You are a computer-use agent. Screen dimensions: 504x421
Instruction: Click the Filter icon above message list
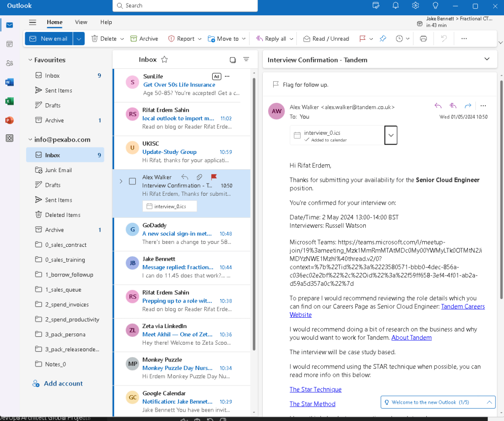point(246,60)
